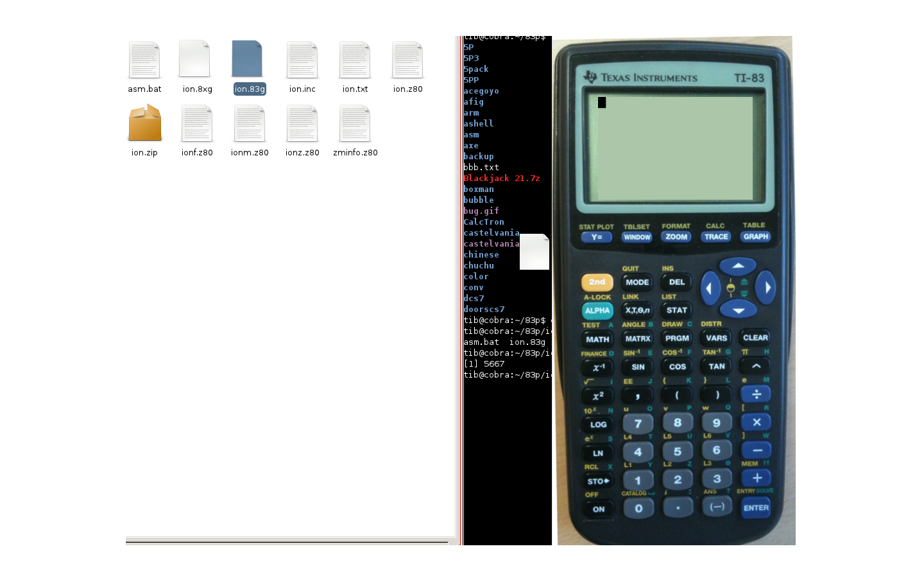Click the divide key on calculator
This screenshot has height=578, width=924.
[x=757, y=394]
